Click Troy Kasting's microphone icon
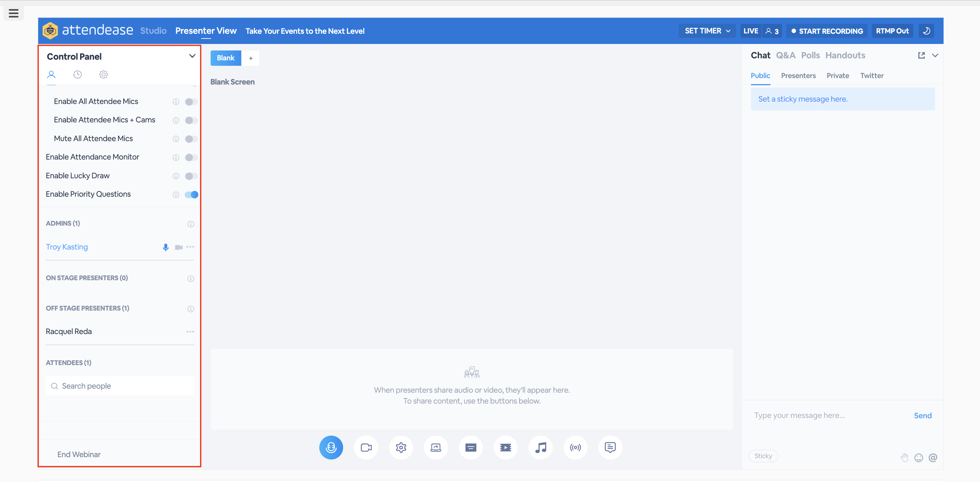The height and width of the screenshot is (482, 980). [x=166, y=247]
